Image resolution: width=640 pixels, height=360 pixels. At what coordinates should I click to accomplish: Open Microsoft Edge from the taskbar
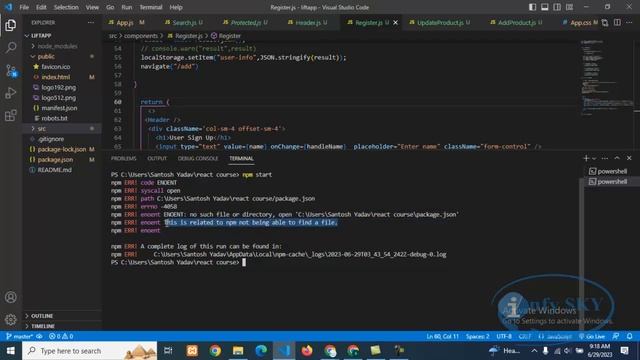tap(261, 351)
